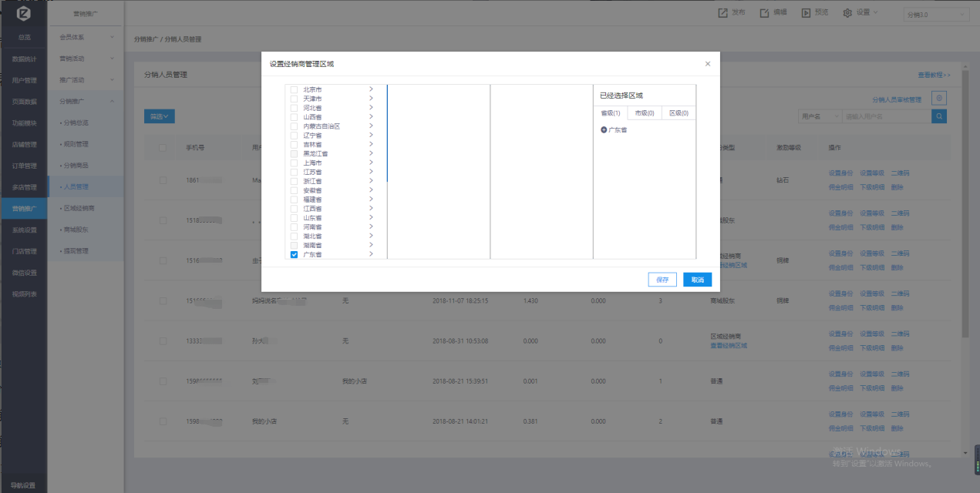Uncheck the 广东省 checkbox

294,254
